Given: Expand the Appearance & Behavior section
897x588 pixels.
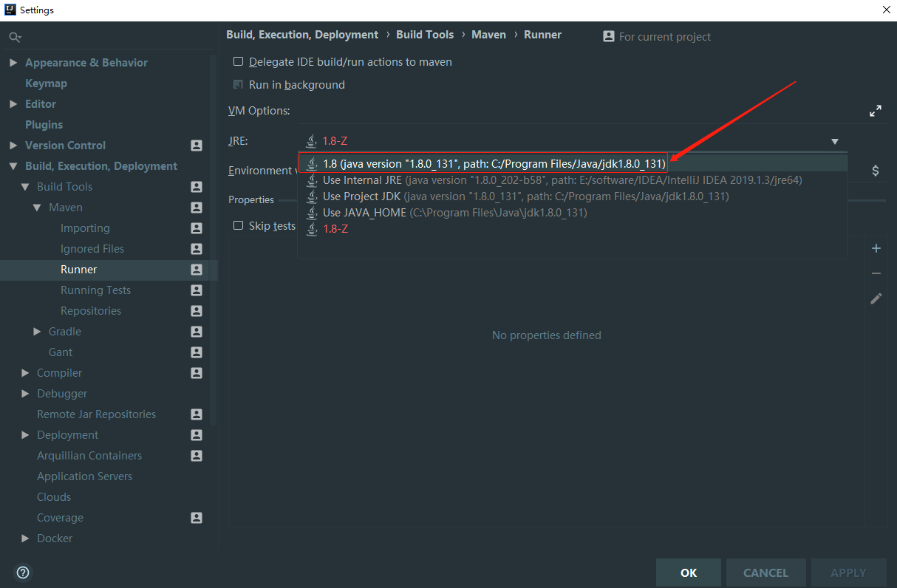Looking at the screenshot, I should click(13, 63).
